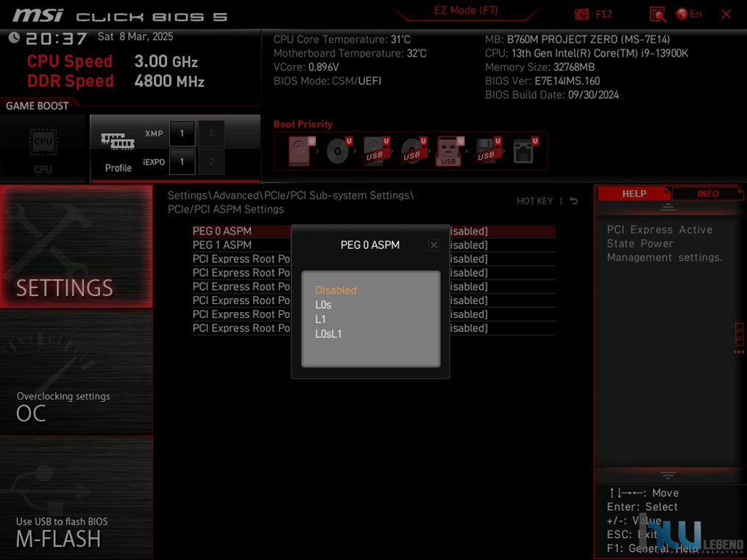The width and height of the screenshot is (747, 560).
Task: Switch to the INFO tab
Action: (707, 194)
